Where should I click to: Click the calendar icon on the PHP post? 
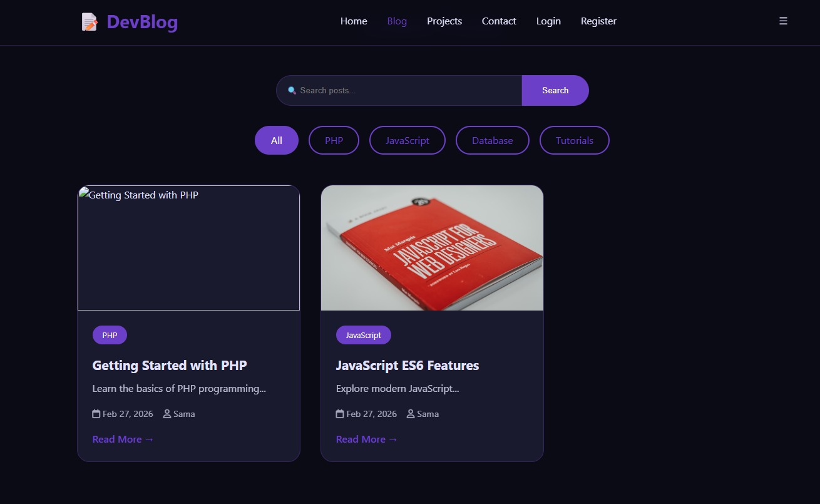[x=95, y=413]
